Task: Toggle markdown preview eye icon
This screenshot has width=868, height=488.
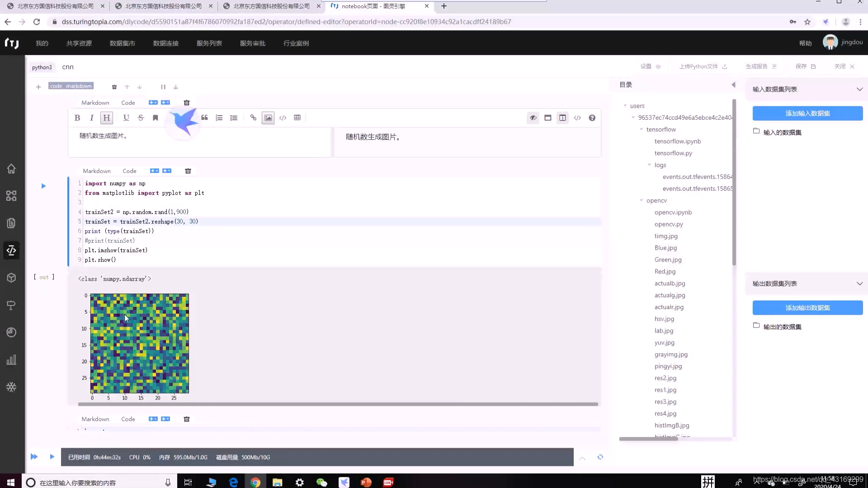Action: coord(533,118)
